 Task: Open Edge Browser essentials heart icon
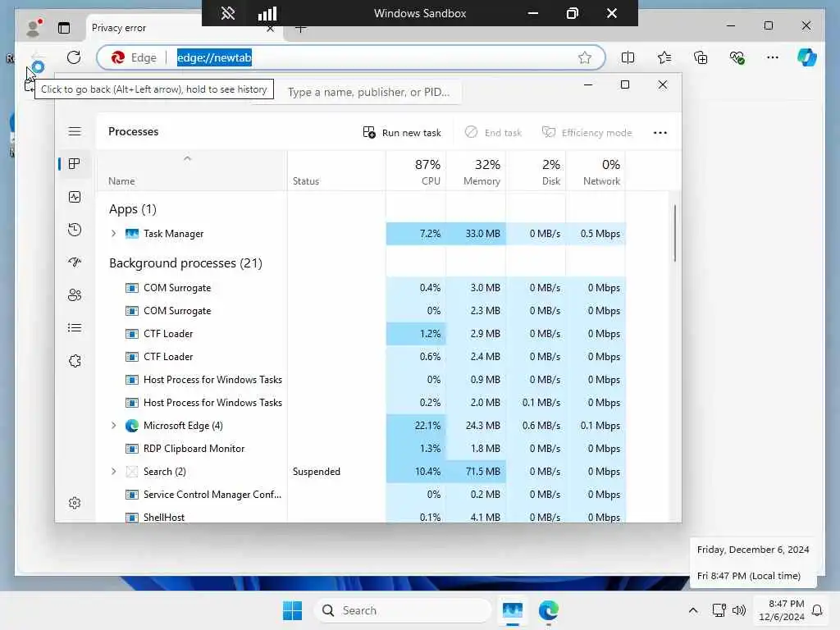point(737,57)
